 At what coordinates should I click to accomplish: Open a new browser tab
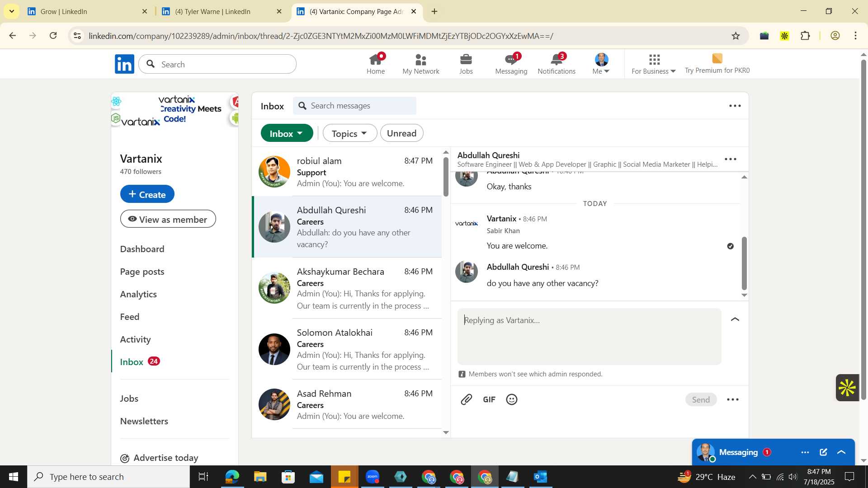tap(434, 11)
